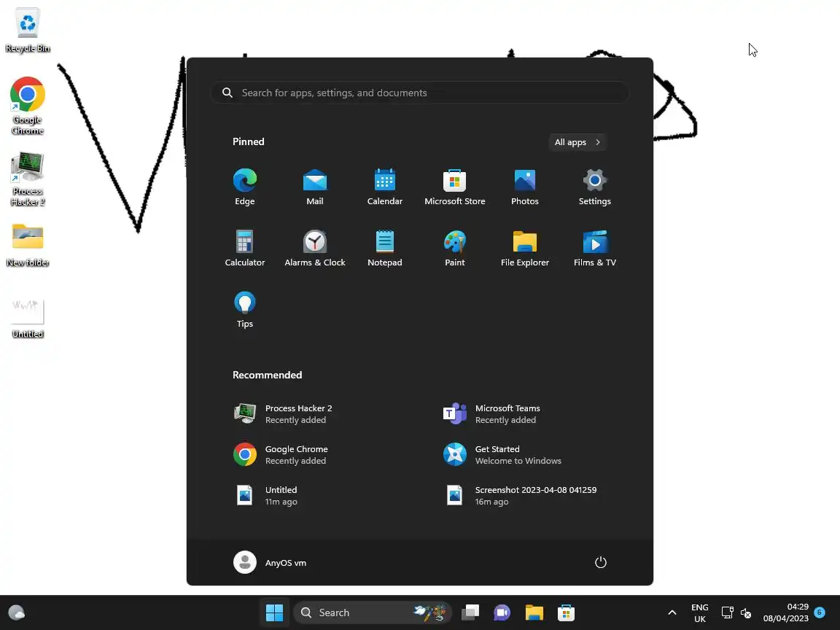Screen dimensions: 840x630
Task: Select the Google Chrome desktop shortcut
Action: tap(27, 106)
